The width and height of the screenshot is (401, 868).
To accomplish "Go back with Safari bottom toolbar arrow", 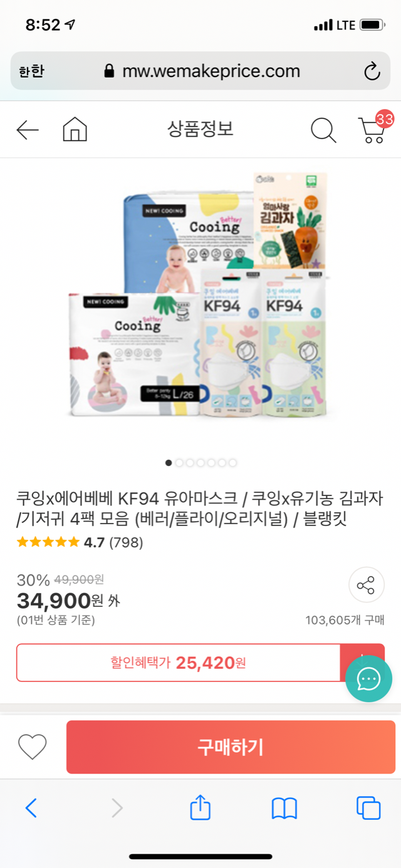I will click(31, 809).
